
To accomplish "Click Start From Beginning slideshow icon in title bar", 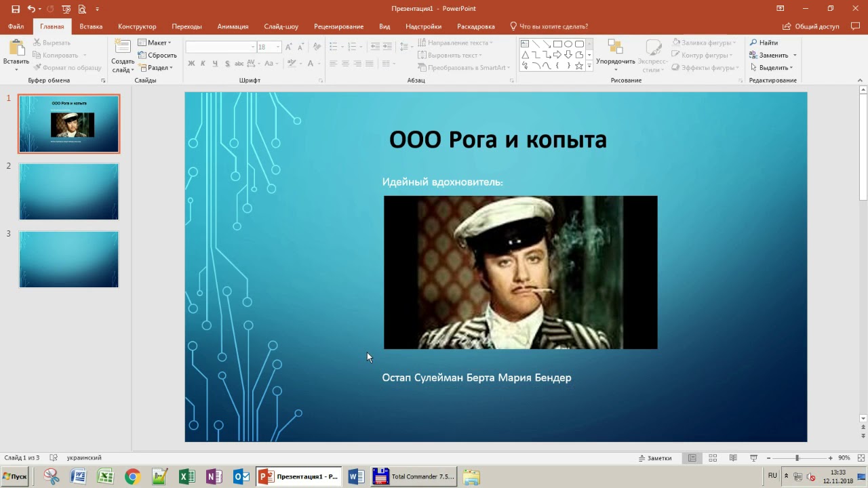I will tap(66, 9).
